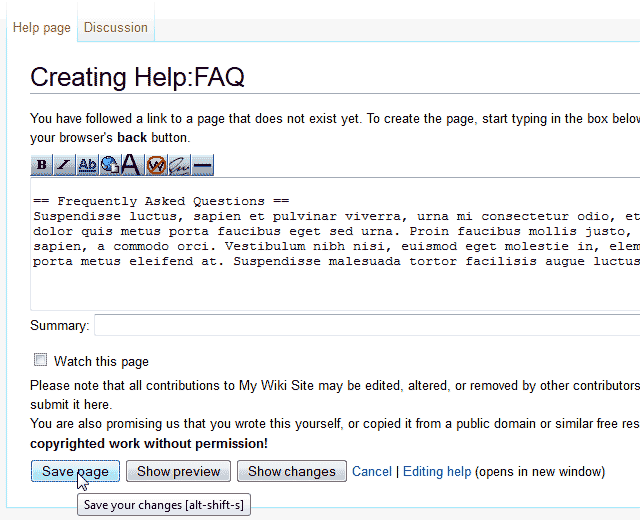Click the Watch this page label
Image resolution: width=640 pixels, height=520 pixels.
point(101,361)
